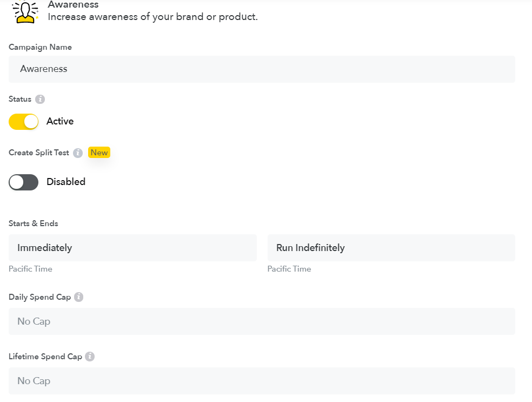This screenshot has width=532, height=402.
Task: Open the Immediately start time picker
Action: 132,248
